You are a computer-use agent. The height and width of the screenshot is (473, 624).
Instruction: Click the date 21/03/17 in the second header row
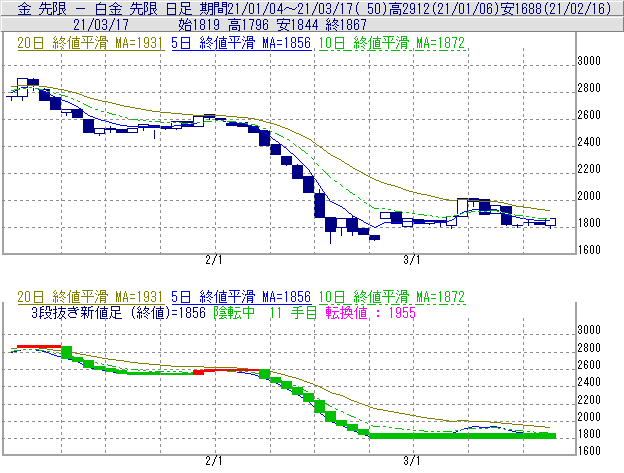(101, 25)
